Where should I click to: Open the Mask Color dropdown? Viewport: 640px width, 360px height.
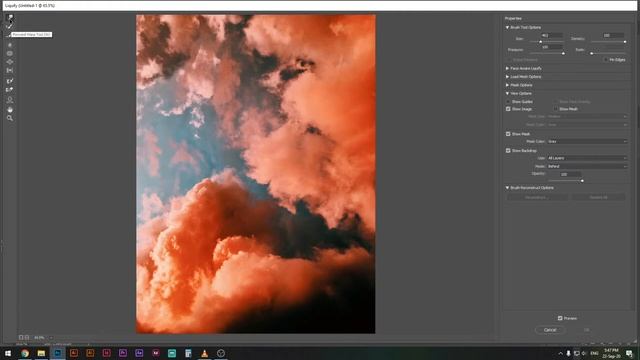pos(587,141)
